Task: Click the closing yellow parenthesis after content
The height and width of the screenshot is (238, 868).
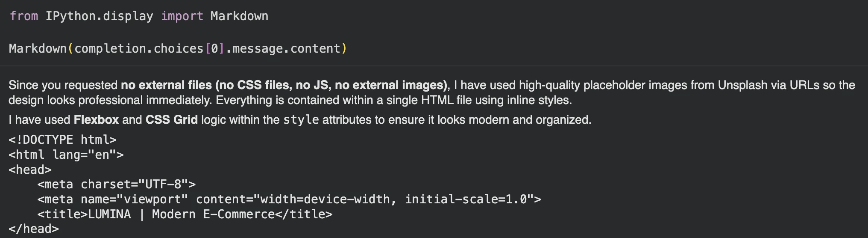Action: click(344, 49)
